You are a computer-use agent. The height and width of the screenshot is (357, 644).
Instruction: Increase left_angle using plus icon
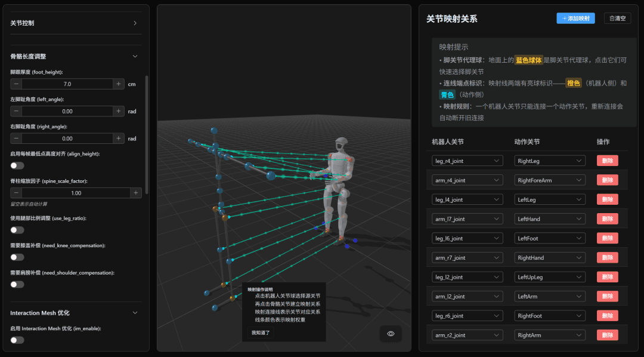click(x=119, y=111)
